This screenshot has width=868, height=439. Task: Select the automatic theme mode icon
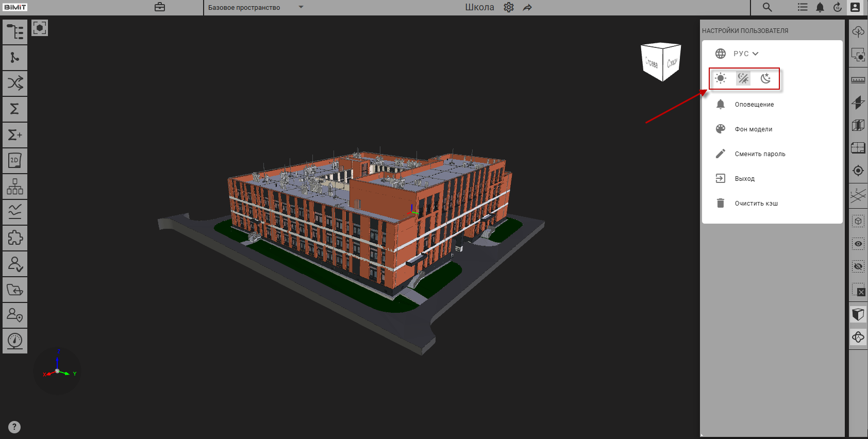[x=743, y=78]
